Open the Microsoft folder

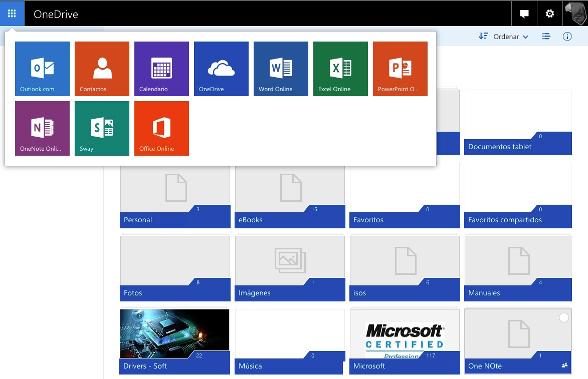coord(405,341)
